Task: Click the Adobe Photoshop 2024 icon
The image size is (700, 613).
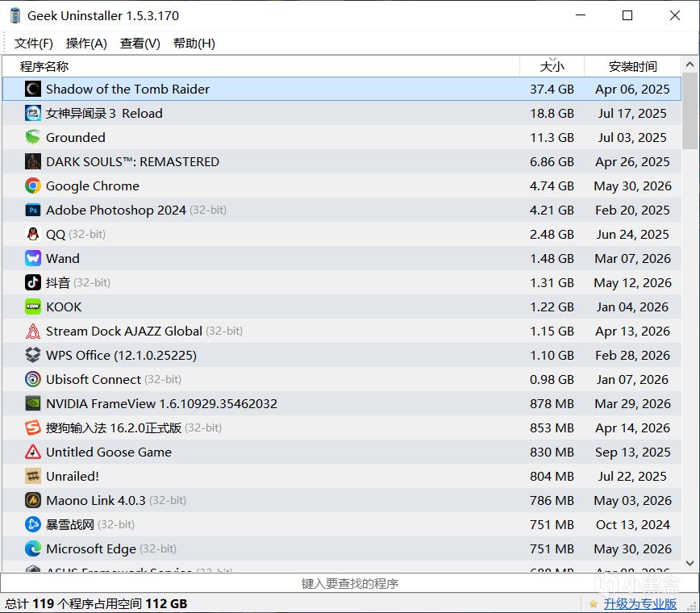Action: (32, 210)
